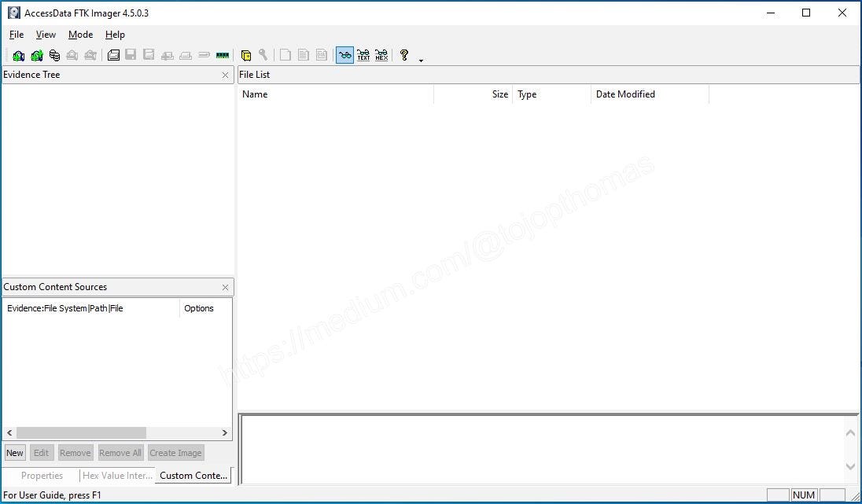862x504 pixels.
Task: Click the Edit button
Action: (x=41, y=453)
